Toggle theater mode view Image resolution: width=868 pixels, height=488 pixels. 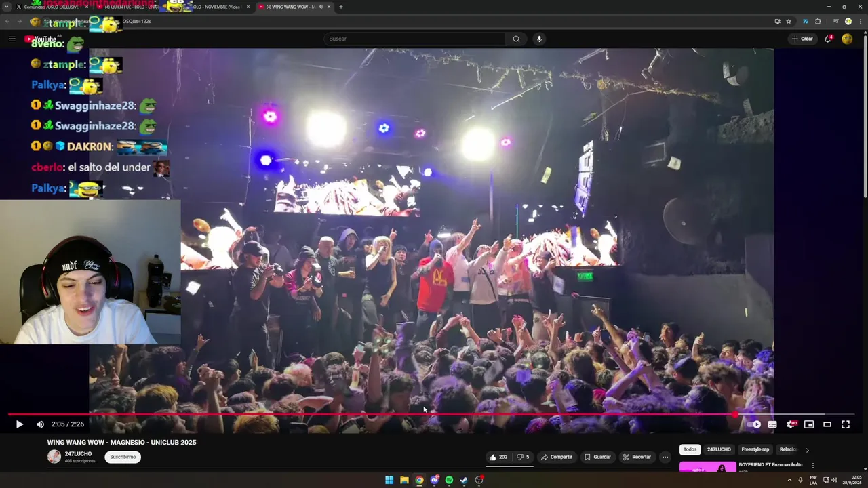[827, 424]
